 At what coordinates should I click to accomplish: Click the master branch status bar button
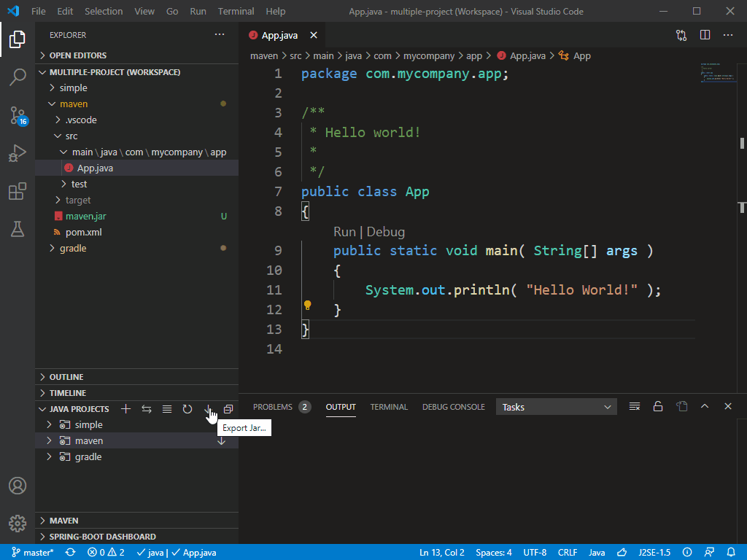(33, 553)
